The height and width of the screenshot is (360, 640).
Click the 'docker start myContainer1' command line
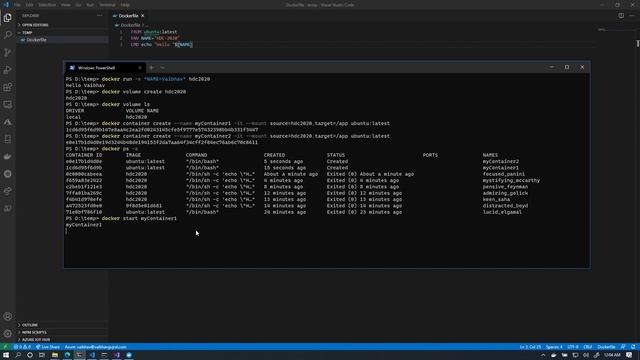(121, 218)
